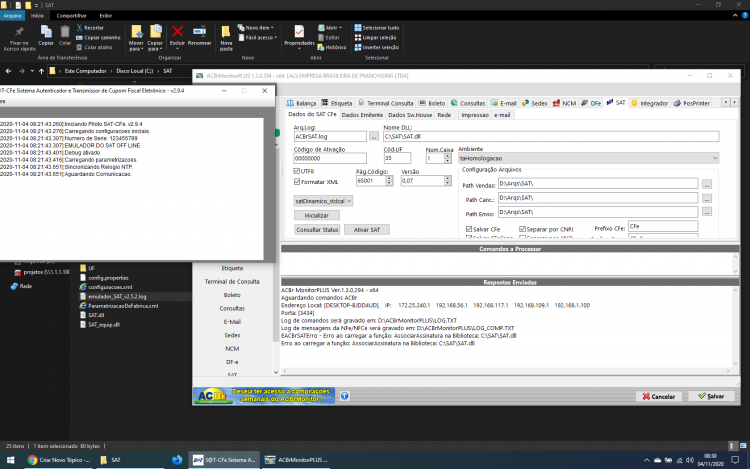Go up one folder level arrow

[x=41, y=71]
